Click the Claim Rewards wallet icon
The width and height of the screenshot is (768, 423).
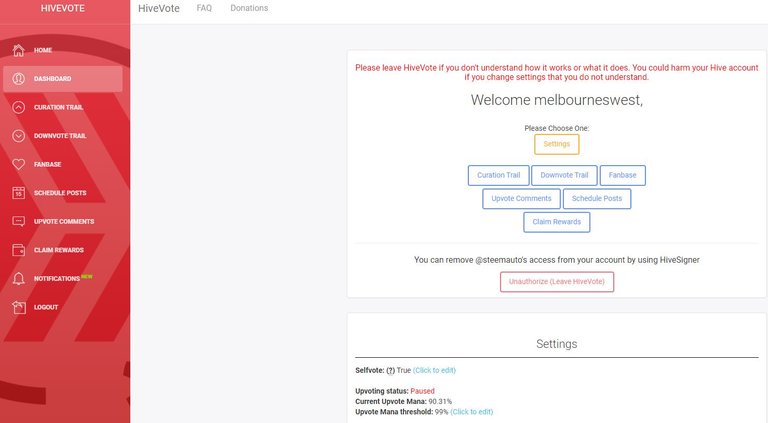coord(19,250)
